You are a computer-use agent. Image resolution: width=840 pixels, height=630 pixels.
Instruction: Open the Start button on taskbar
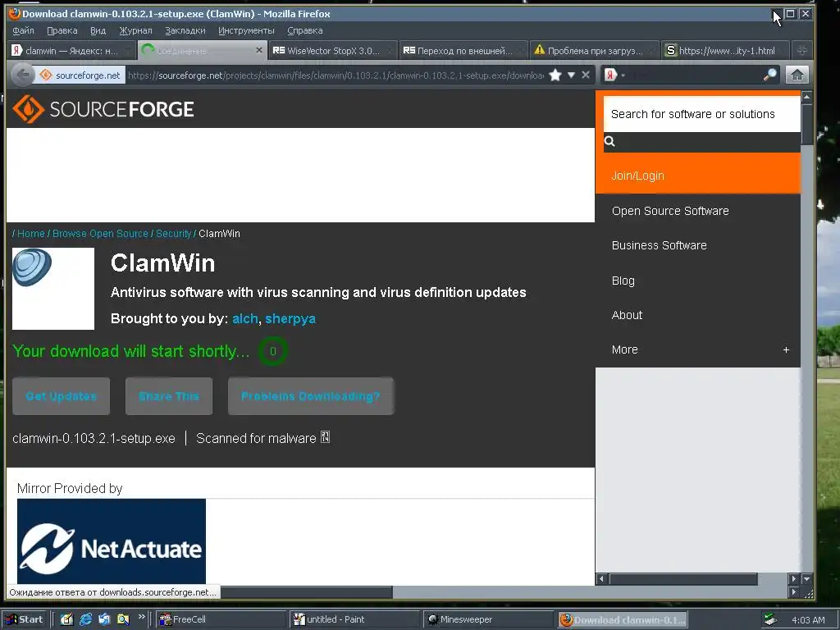(x=24, y=619)
